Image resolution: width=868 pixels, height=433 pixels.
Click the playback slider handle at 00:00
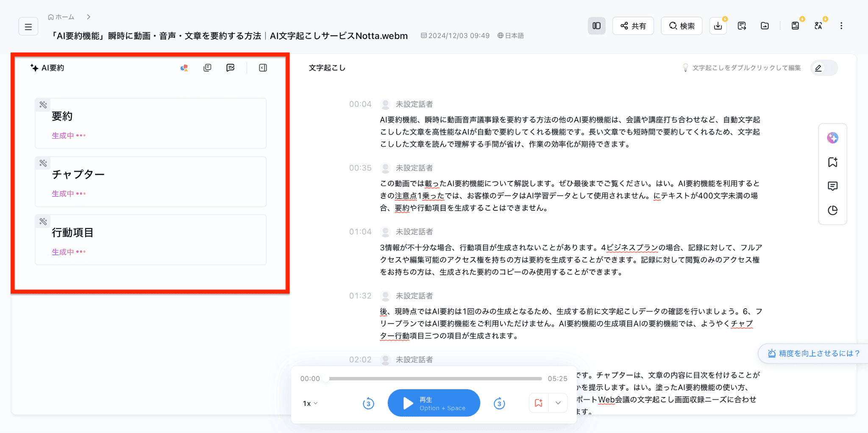326,379
